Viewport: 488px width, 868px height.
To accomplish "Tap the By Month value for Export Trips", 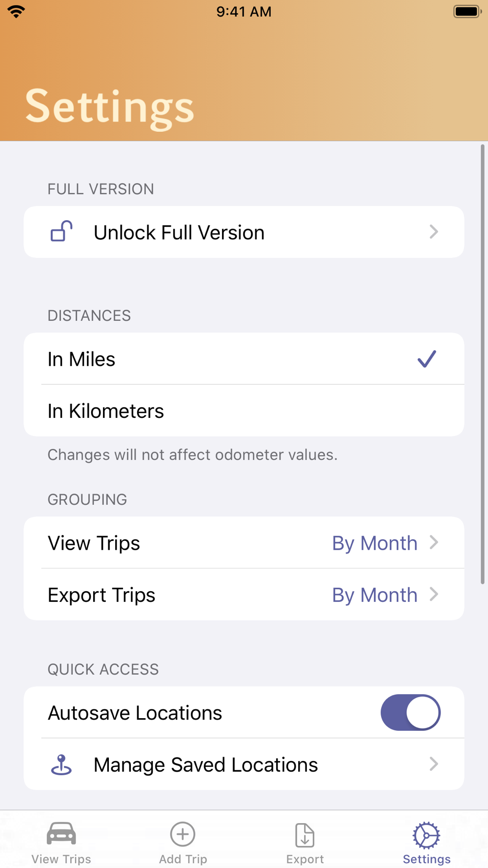I will click(375, 595).
